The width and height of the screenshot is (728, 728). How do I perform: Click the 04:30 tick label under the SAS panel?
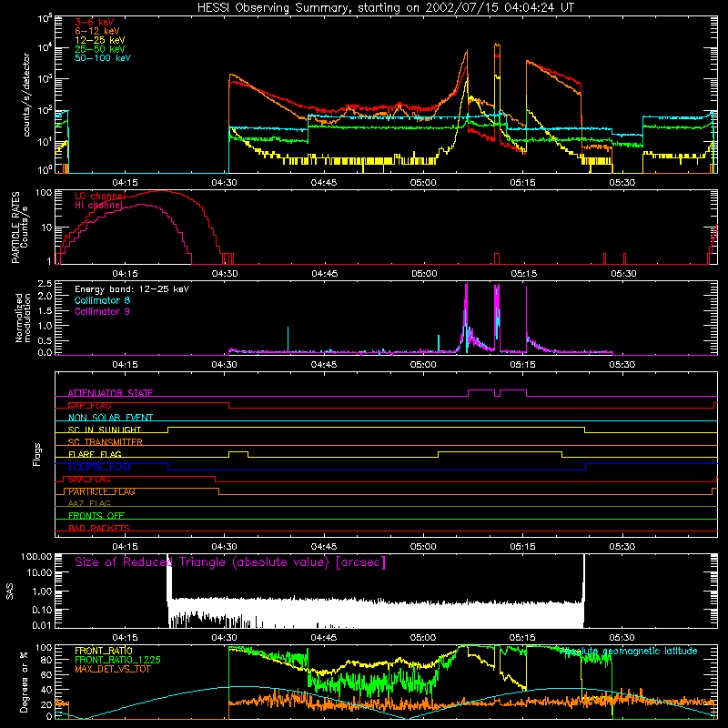pyautogui.click(x=224, y=638)
